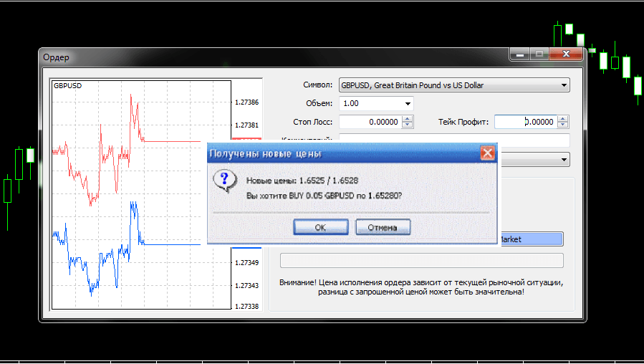Image resolution: width=644 pixels, height=364 pixels.
Task: Decrease Тейк Профит with down arrow
Action: pyautogui.click(x=563, y=125)
